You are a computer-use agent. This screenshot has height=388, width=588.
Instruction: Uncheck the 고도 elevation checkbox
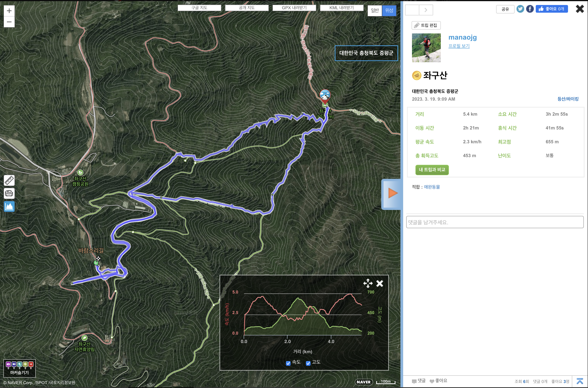point(308,363)
